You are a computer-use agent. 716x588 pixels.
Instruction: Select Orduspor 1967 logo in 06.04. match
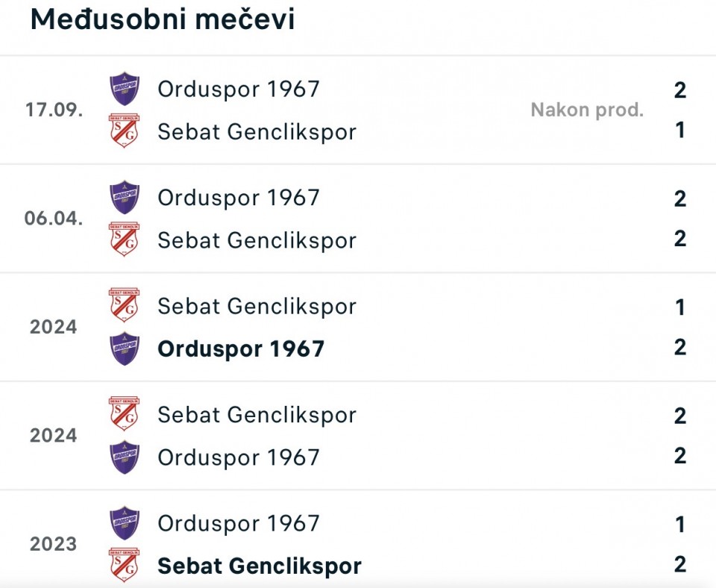(125, 198)
